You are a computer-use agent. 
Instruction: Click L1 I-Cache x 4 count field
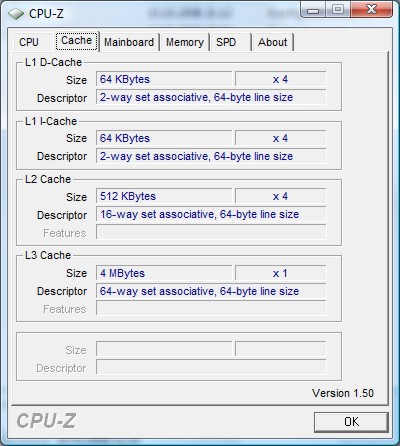coord(280,138)
